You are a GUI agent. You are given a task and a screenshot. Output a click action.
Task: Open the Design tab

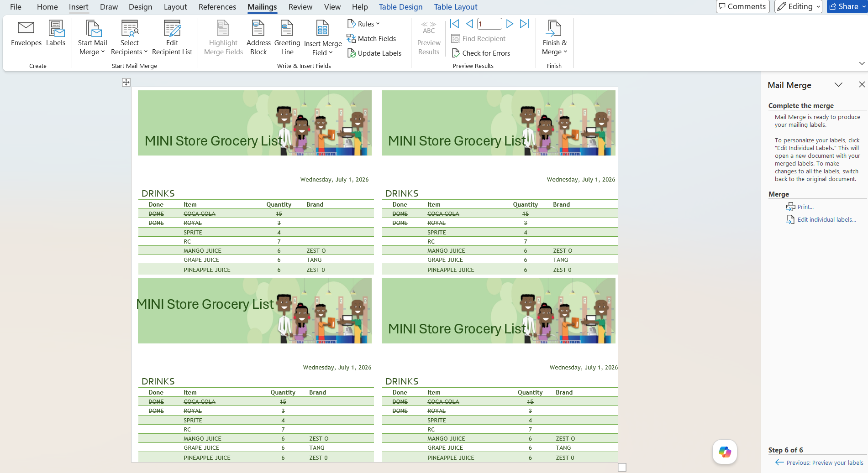point(141,7)
